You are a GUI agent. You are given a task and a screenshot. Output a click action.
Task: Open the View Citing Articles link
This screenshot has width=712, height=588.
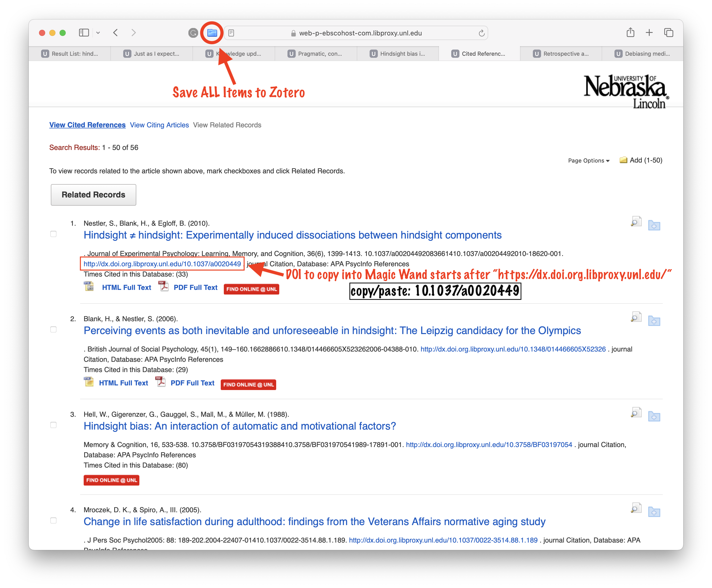(x=159, y=125)
